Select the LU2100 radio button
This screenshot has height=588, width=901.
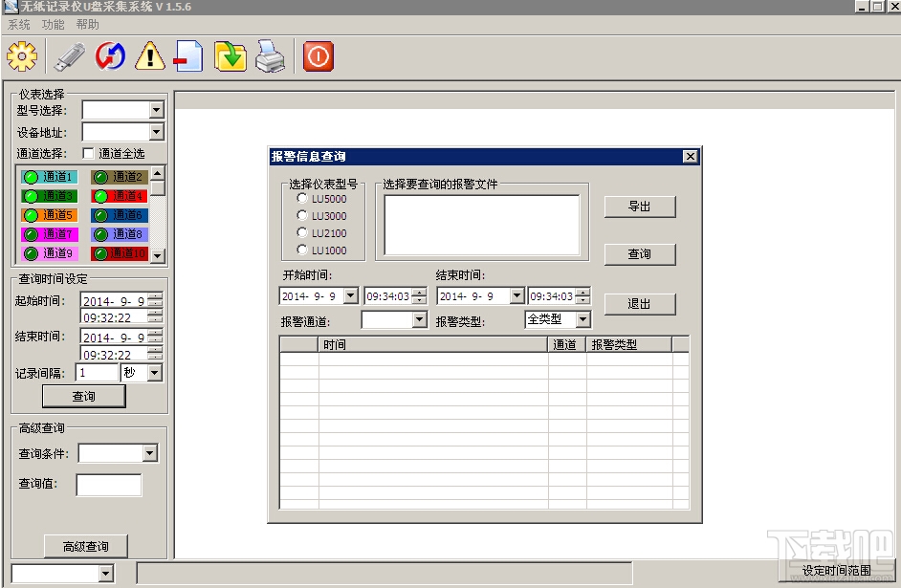301,232
